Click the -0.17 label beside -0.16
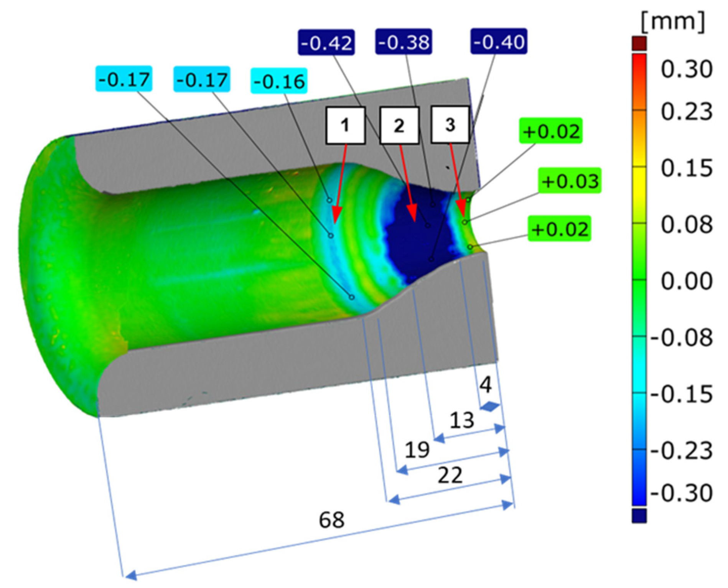728x588 pixels. coord(202,79)
